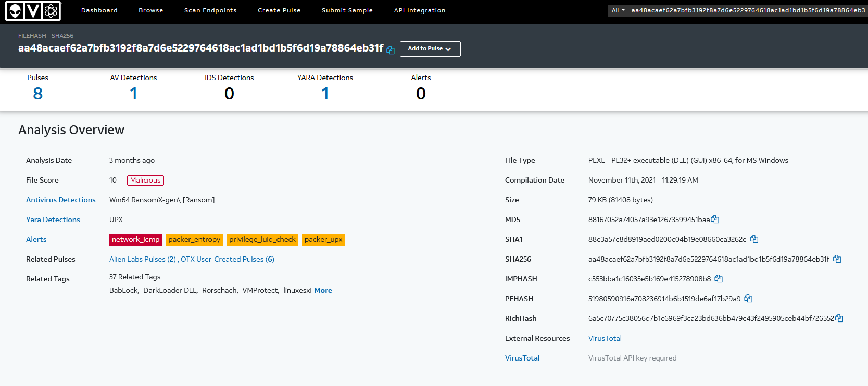Copy the RichHash value
868x386 pixels.
point(839,318)
